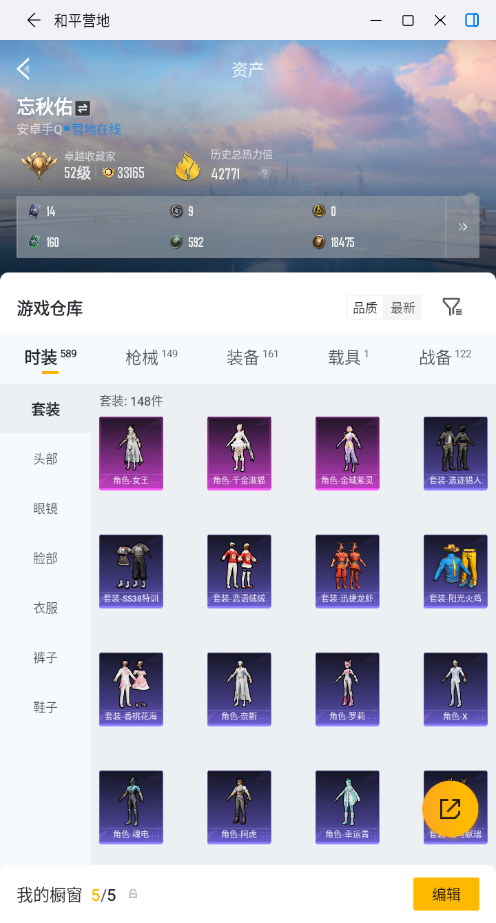Click the bronze coin icon showing 18475
The image size is (496, 923).
click(318, 242)
